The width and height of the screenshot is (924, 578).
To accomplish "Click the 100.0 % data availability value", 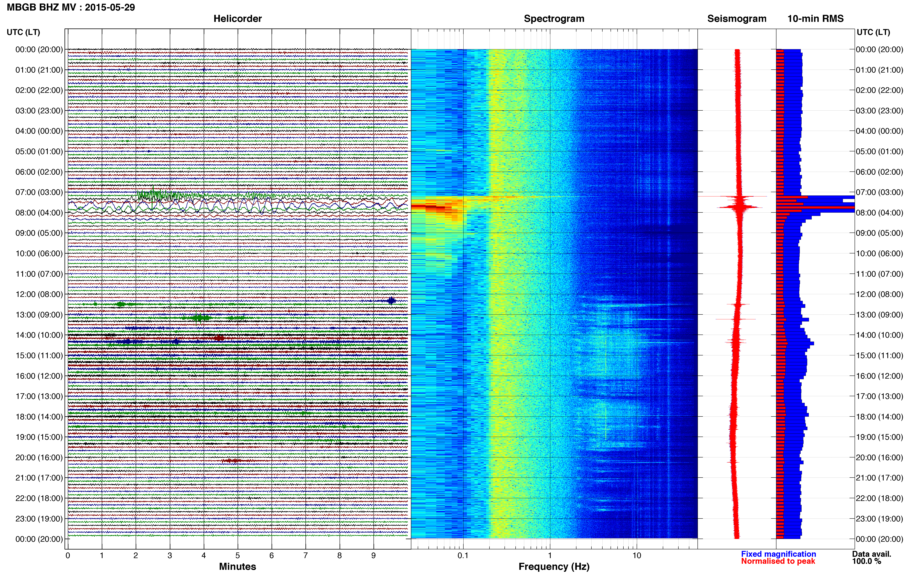I will (866, 561).
